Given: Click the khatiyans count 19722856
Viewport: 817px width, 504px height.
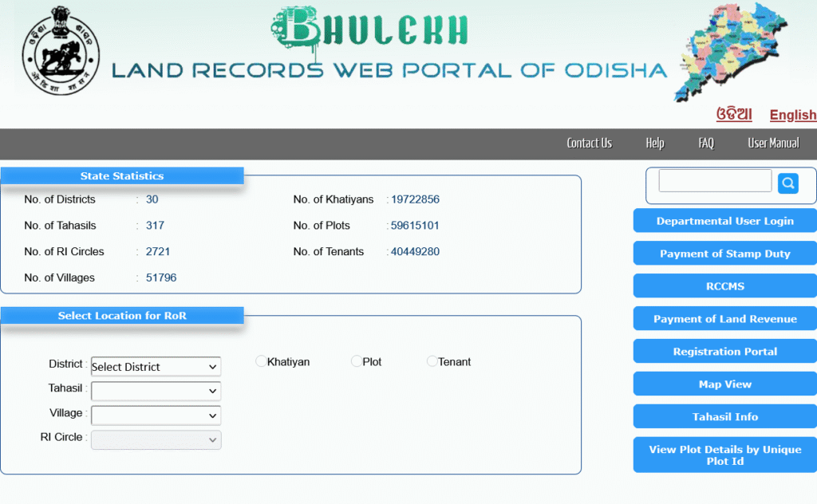Looking at the screenshot, I should 415,199.
